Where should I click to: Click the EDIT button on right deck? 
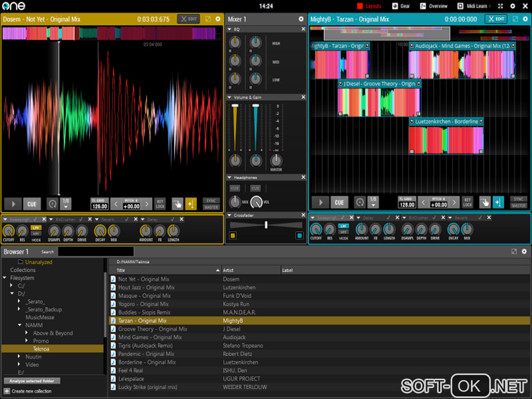(x=496, y=19)
